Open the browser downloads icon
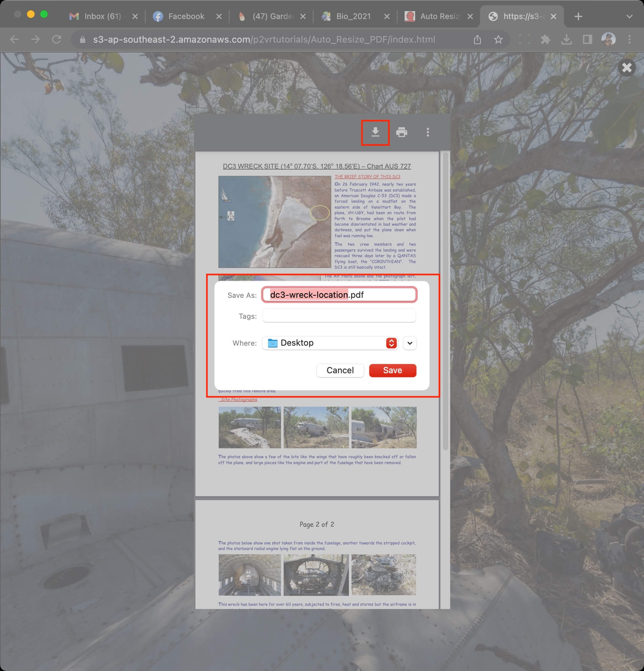 [566, 40]
